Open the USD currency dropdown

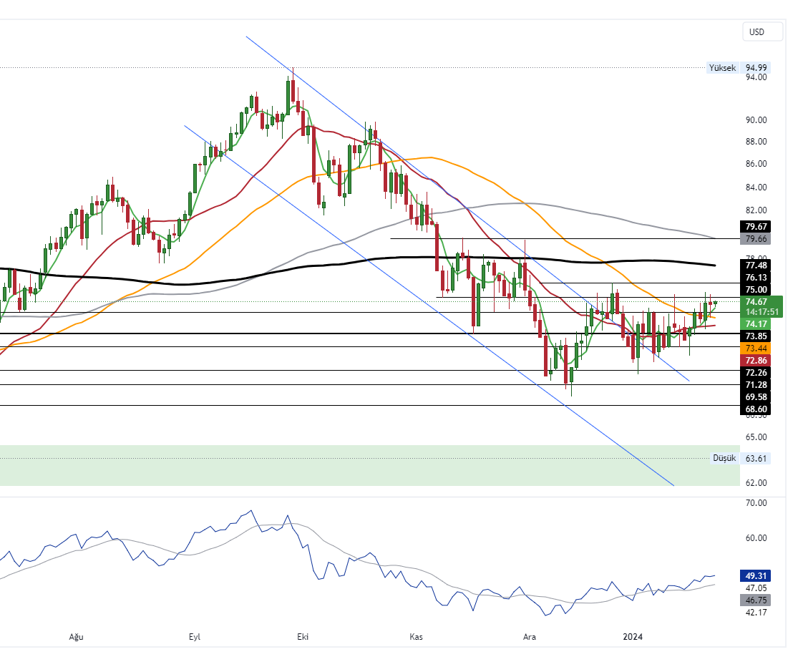(x=756, y=31)
